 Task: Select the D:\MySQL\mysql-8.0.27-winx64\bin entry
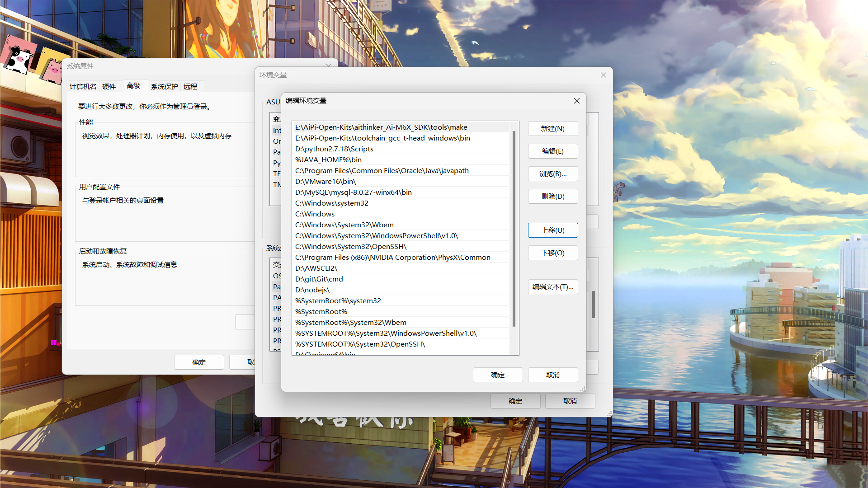(401, 192)
